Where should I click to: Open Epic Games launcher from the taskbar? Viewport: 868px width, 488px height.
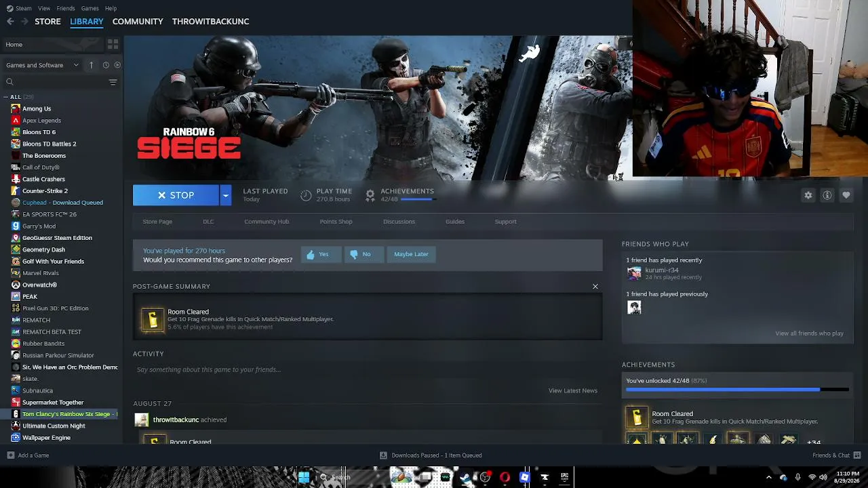[564, 477]
